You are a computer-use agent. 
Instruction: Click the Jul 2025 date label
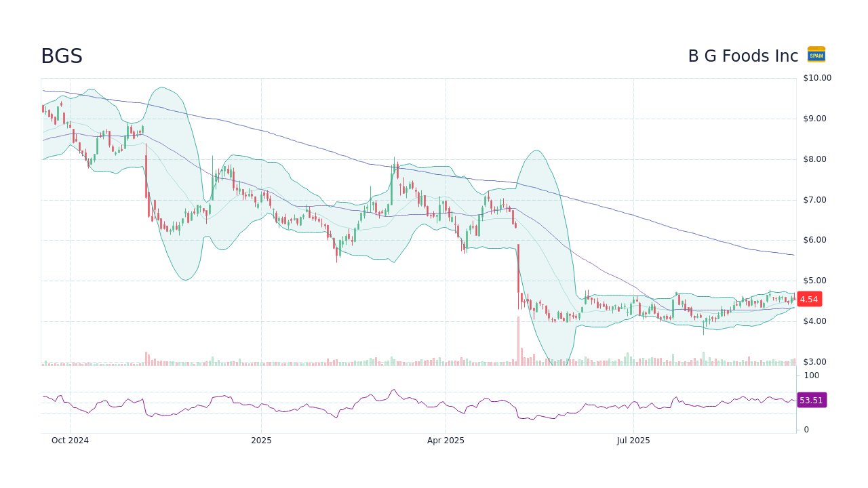(633, 440)
